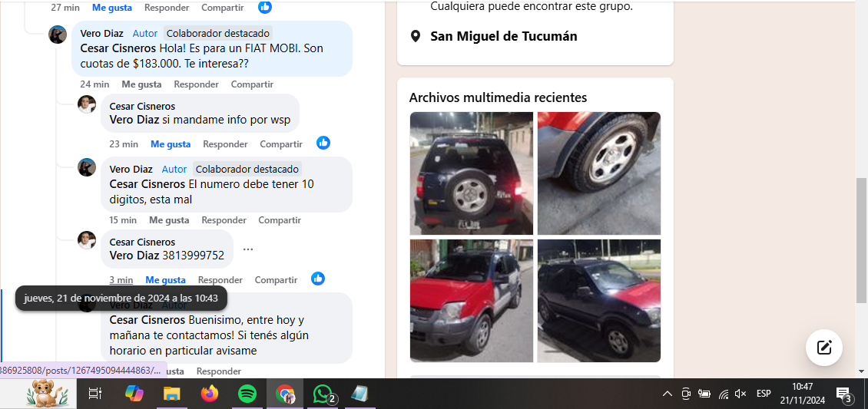Unmute the system volume icon
This screenshot has width=868, height=409.
740,394
